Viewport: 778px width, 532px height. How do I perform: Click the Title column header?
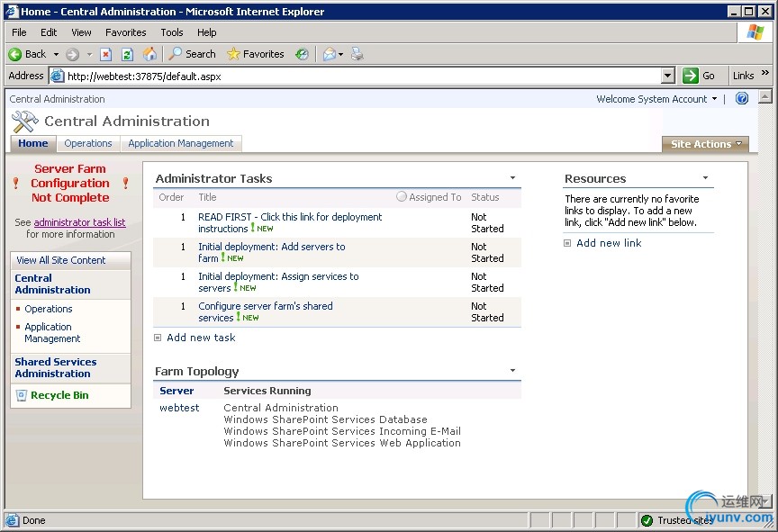click(x=207, y=197)
